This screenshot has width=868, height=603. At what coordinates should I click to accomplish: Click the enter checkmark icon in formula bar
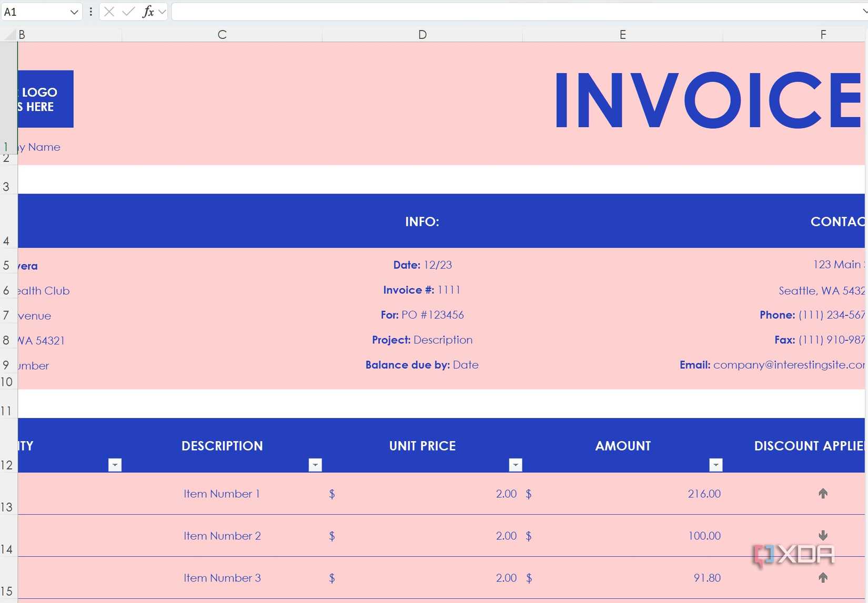(128, 12)
